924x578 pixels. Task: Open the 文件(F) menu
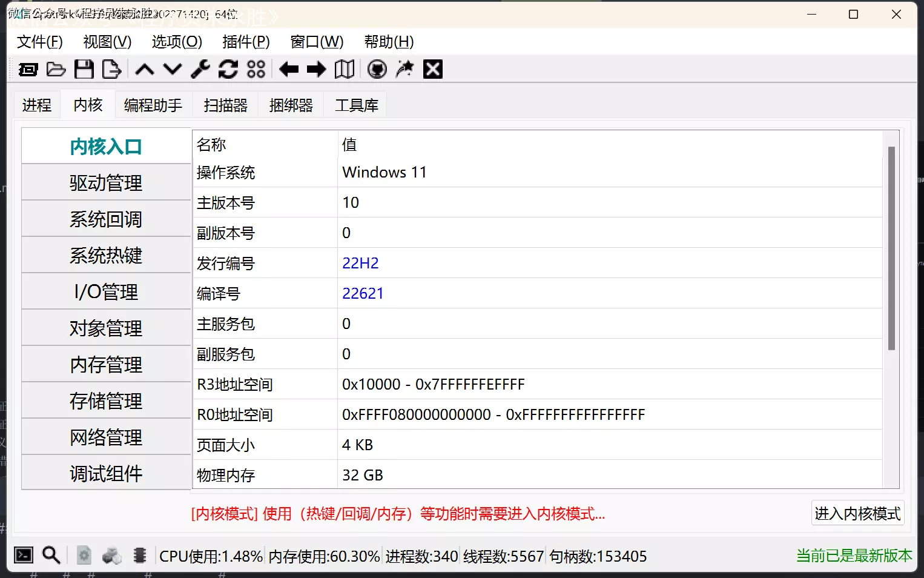click(40, 42)
